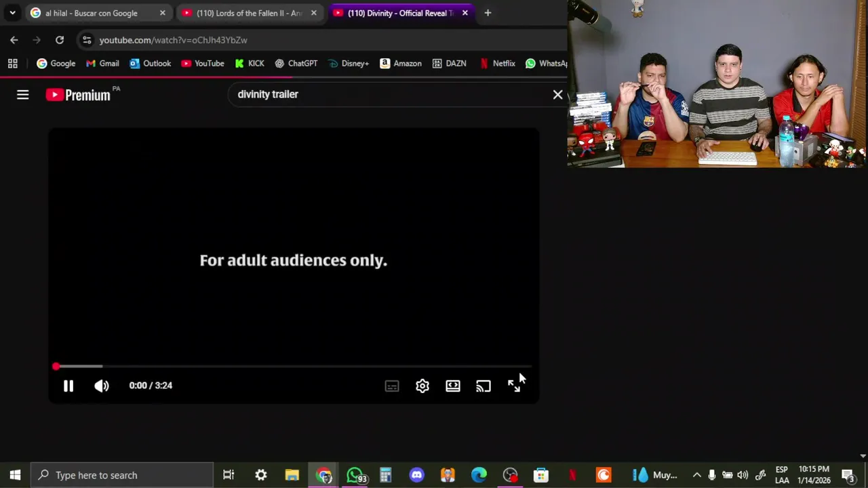Select the 'Divinity - Official Reveal' tab

click(x=400, y=13)
